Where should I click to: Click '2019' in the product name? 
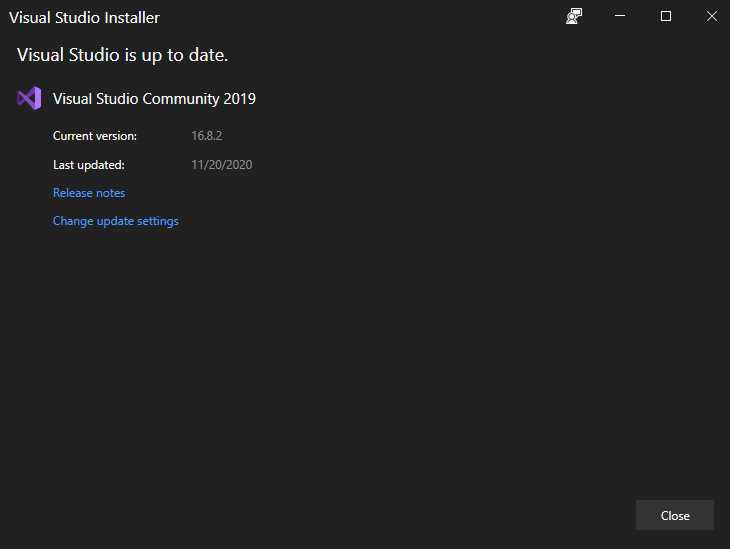[x=240, y=99]
